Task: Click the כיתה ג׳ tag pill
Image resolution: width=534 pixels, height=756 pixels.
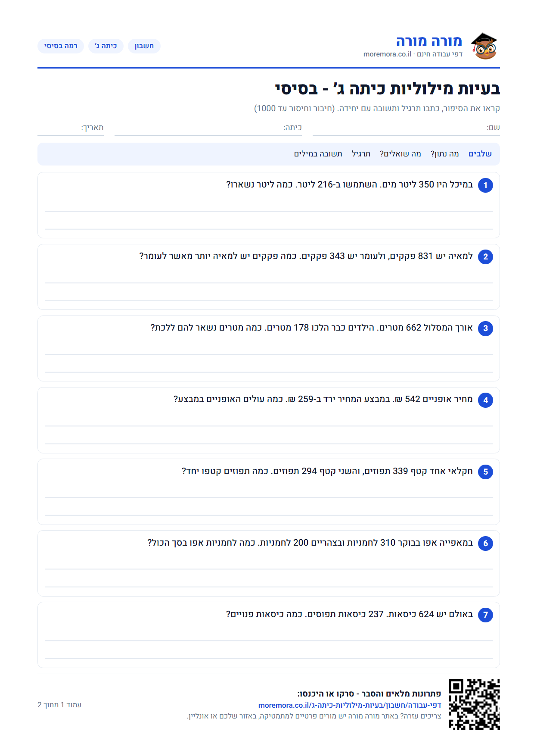Action: click(x=106, y=46)
